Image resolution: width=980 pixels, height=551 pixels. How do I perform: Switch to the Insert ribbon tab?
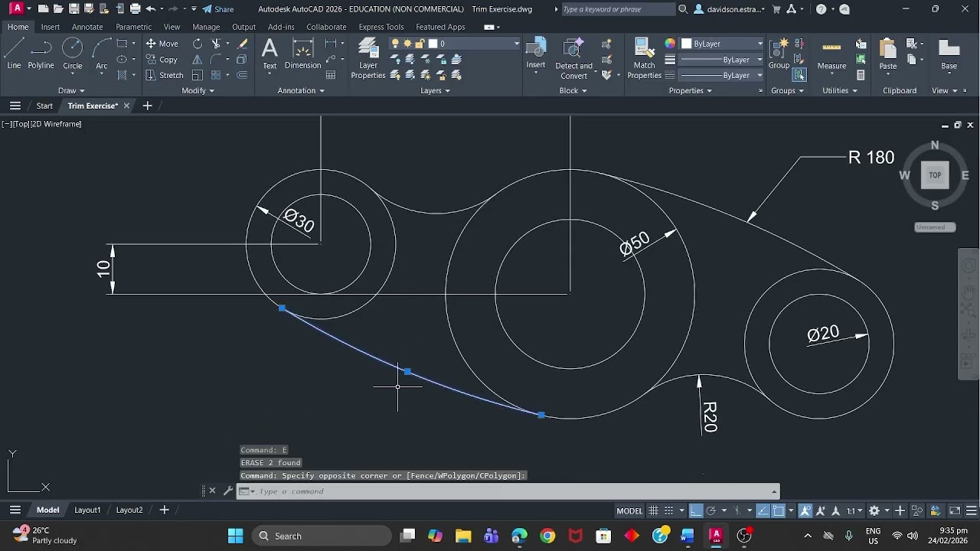pyautogui.click(x=51, y=27)
